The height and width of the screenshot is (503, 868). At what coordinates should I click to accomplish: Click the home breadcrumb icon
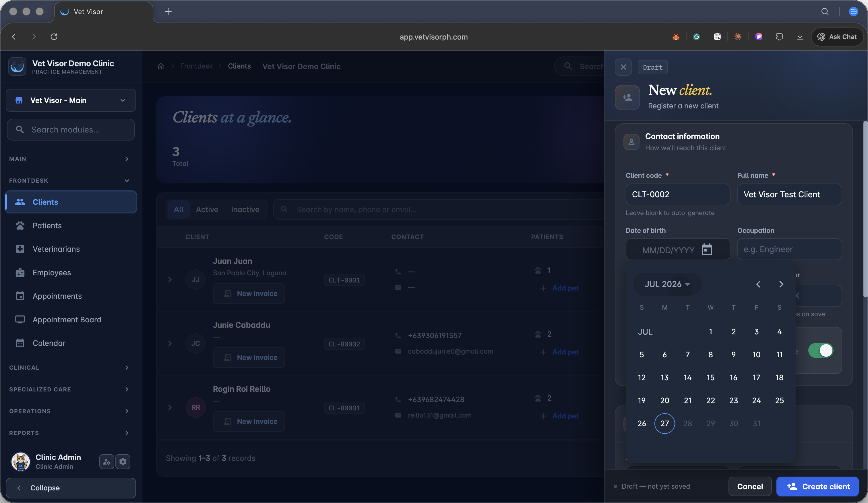click(160, 66)
